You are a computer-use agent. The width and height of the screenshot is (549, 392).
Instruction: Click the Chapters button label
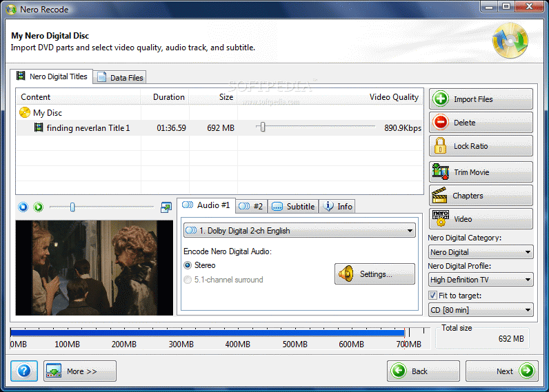pos(468,196)
